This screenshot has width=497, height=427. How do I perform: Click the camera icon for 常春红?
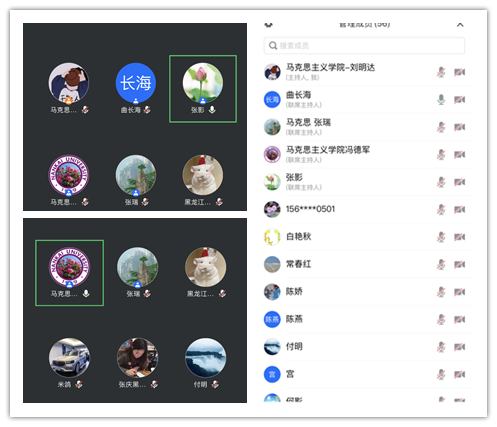click(460, 264)
